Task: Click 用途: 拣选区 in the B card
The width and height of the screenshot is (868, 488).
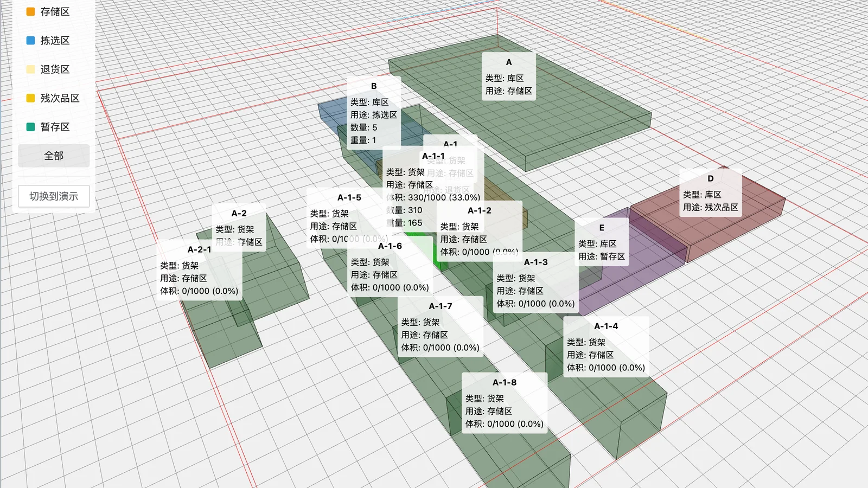Action: pos(374,115)
